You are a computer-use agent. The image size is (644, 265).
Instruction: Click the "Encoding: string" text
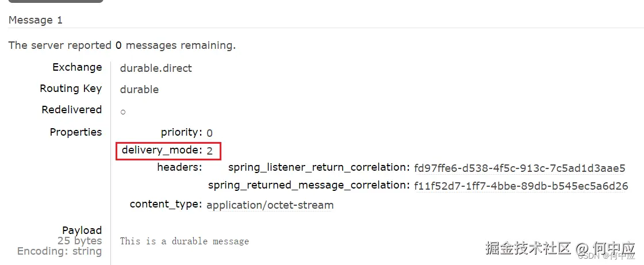60,251
